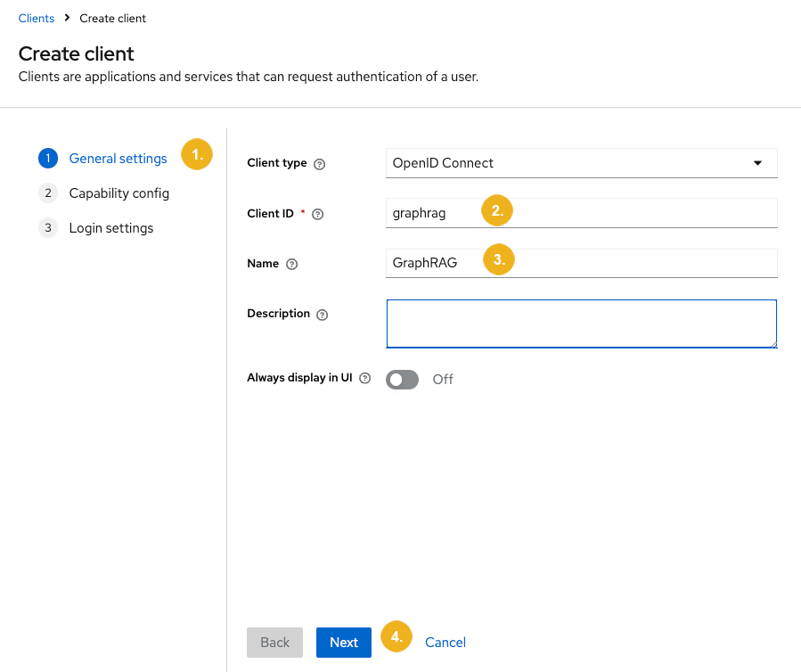Open help icon for Always display in UI

pos(364,378)
